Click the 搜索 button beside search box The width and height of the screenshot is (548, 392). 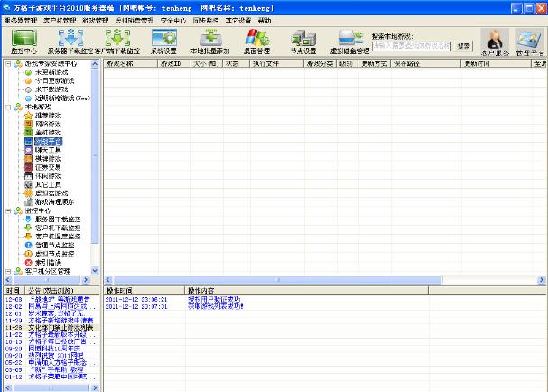463,45
